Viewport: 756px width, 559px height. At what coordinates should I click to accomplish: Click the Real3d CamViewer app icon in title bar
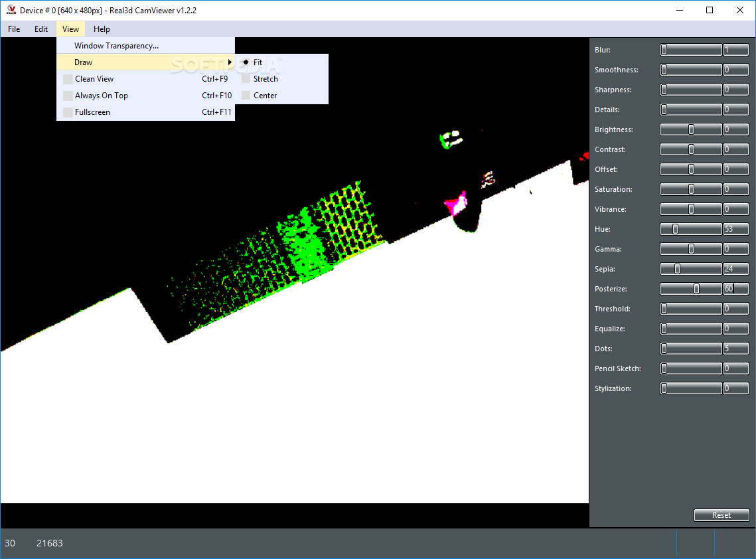tap(11, 10)
